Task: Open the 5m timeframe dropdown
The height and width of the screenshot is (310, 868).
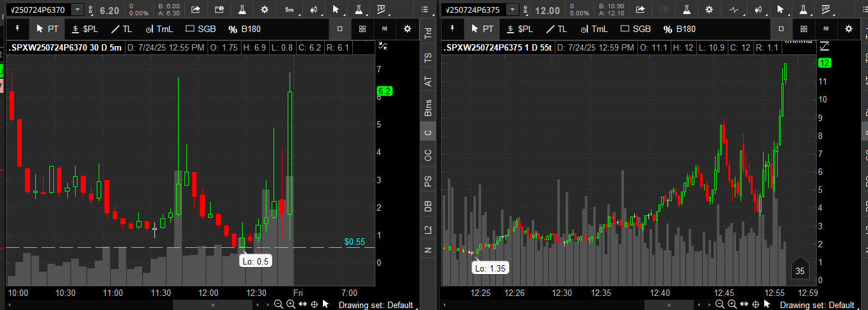Action: click(x=290, y=10)
